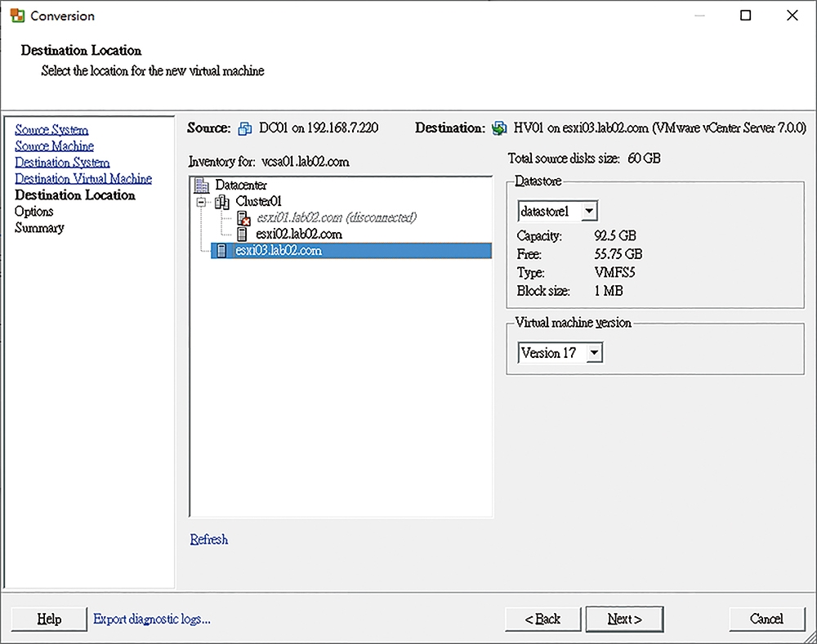Click the disconnected esxi01 host icon

(243, 217)
